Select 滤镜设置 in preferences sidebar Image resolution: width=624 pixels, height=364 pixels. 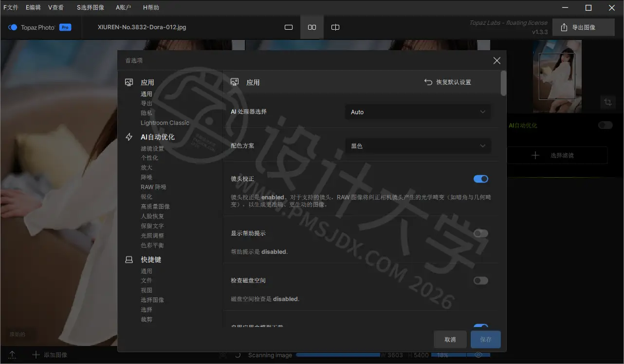[x=152, y=148]
